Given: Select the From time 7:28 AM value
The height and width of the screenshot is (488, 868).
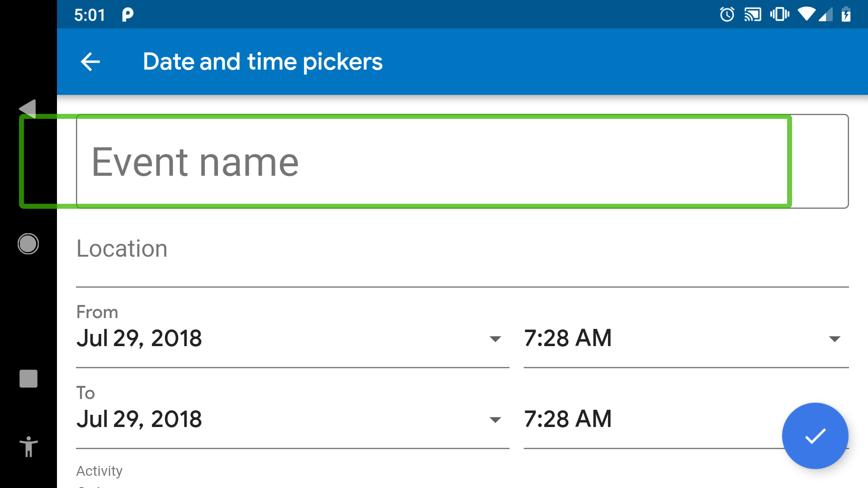Looking at the screenshot, I should [568, 338].
